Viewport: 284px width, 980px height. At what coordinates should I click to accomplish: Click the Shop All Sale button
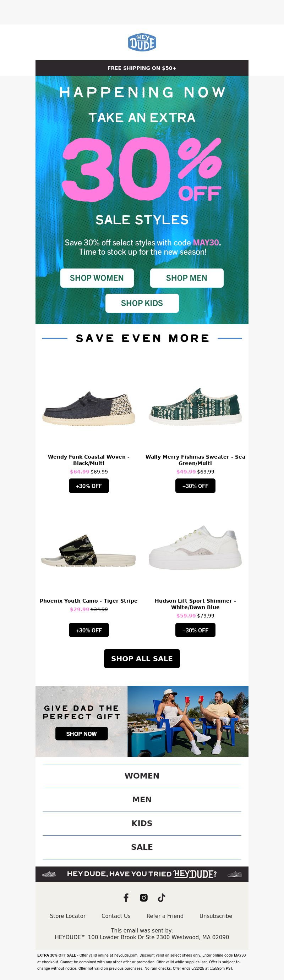(142, 658)
